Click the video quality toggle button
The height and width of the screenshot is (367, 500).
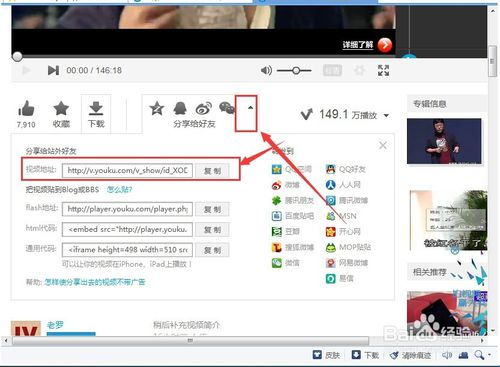tap(332, 70)
